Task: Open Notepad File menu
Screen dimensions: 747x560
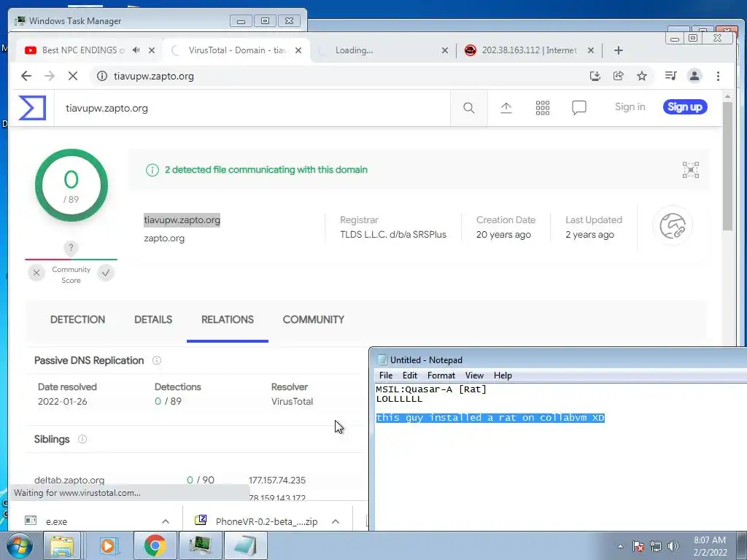Action: (386, 376)
